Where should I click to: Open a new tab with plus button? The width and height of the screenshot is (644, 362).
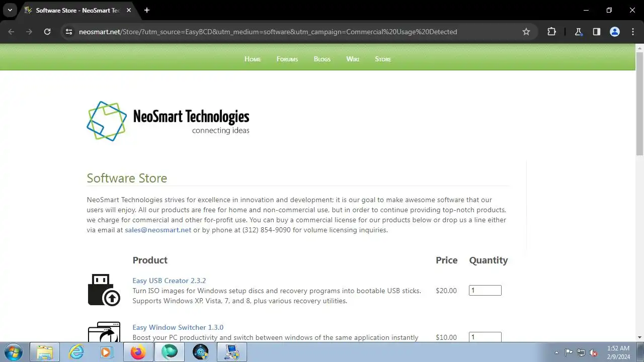147,10
